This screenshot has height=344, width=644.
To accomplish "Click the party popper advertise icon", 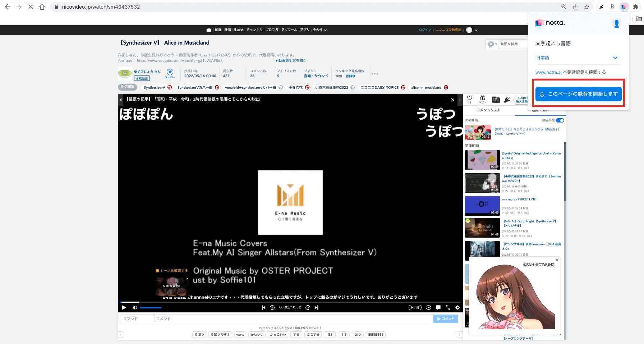I will point(507,100).
